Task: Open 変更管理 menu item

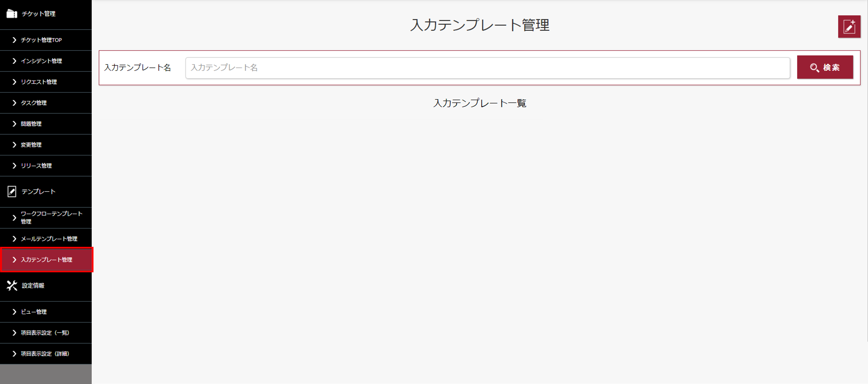Action: point(46,145)
